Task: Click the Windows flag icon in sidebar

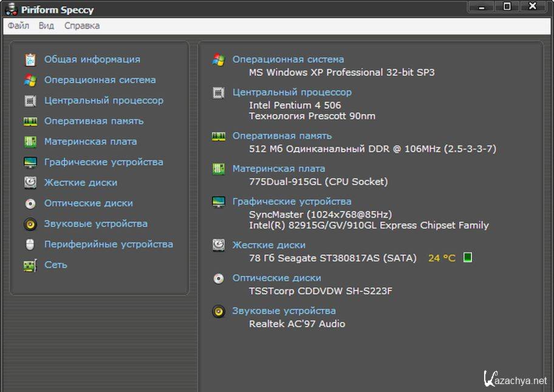Action: coord(30,80)
